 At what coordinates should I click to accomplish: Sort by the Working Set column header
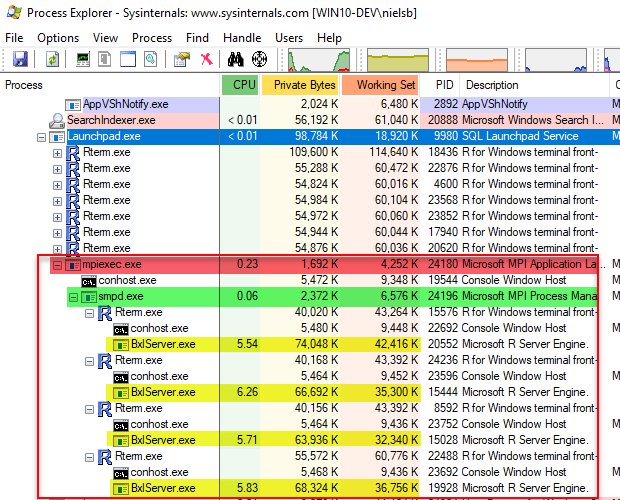click(x=380, y=85)
